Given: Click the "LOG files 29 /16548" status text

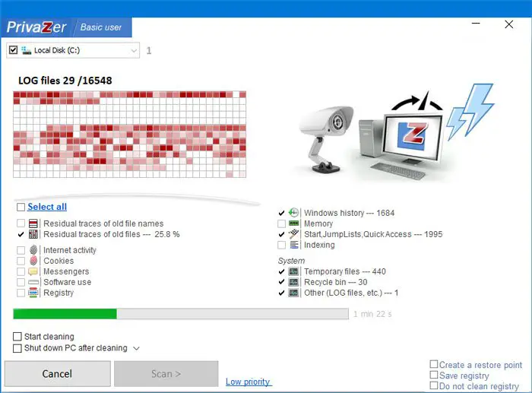Looking at the screenshot, I should (65, 81).
